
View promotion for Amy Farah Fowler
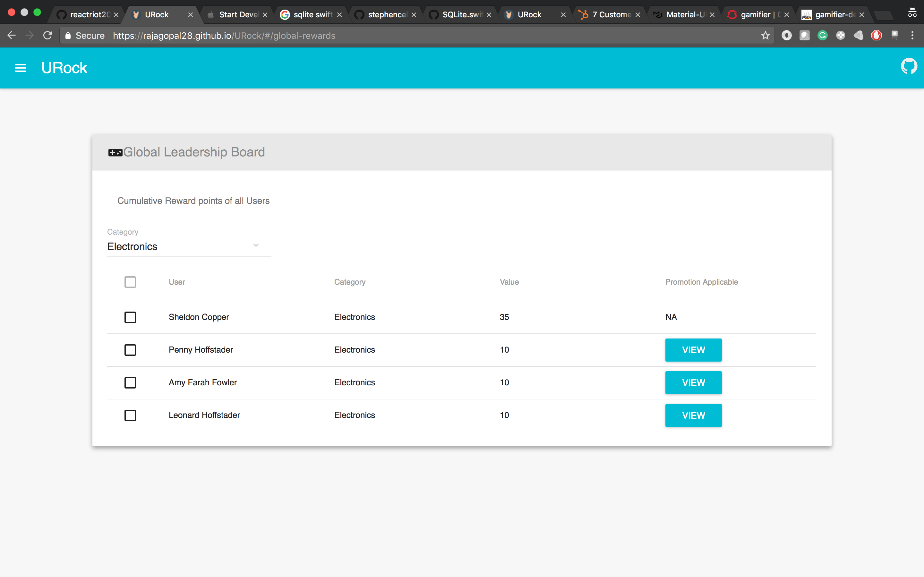pyautogui.click(x=693, y=383)
